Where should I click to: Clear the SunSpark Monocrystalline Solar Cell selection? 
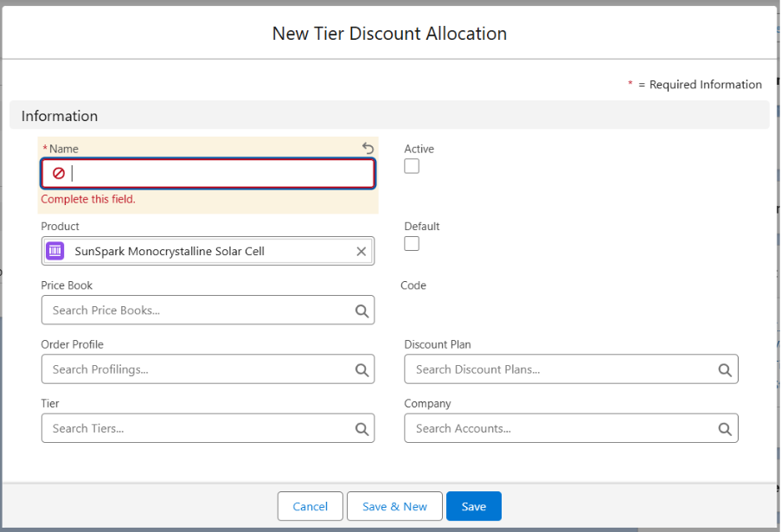362,252
